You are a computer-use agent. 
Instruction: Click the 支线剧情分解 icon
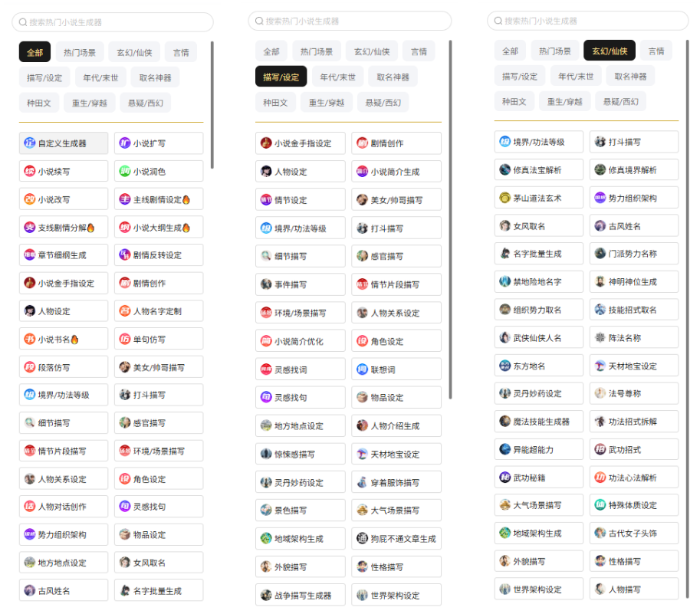[29, 228]
